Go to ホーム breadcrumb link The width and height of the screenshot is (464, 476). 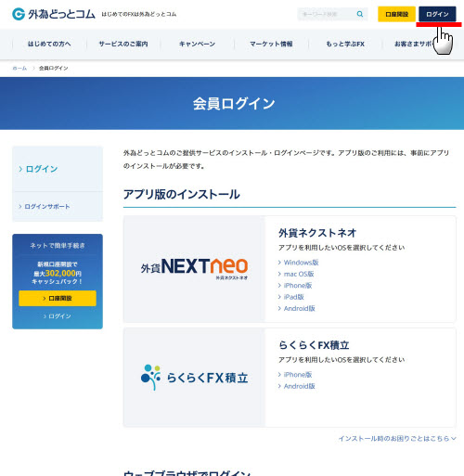point(19,68)
